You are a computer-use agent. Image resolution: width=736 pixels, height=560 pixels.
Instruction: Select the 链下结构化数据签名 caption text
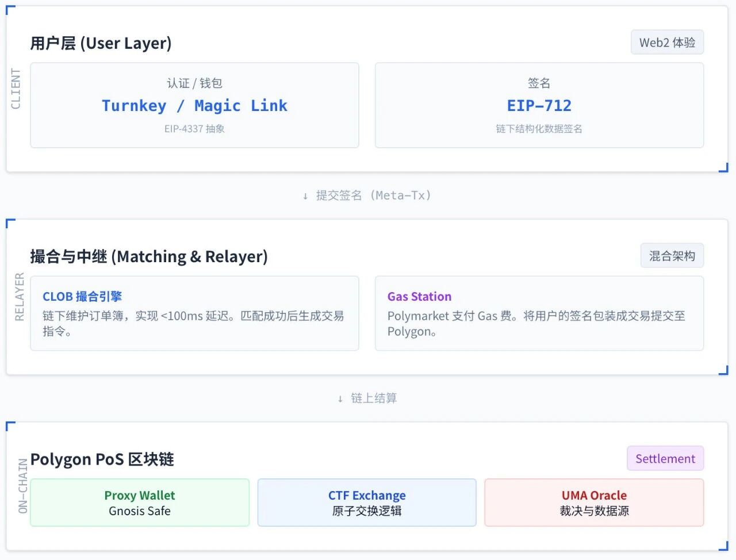click(x=539, y=129)
